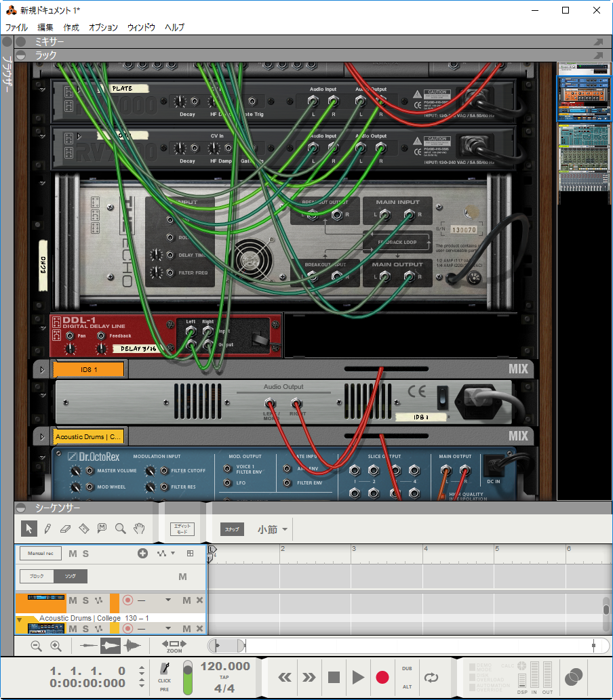
Task: Enable record on the ID8 track
Action: (x=127, y=600)
